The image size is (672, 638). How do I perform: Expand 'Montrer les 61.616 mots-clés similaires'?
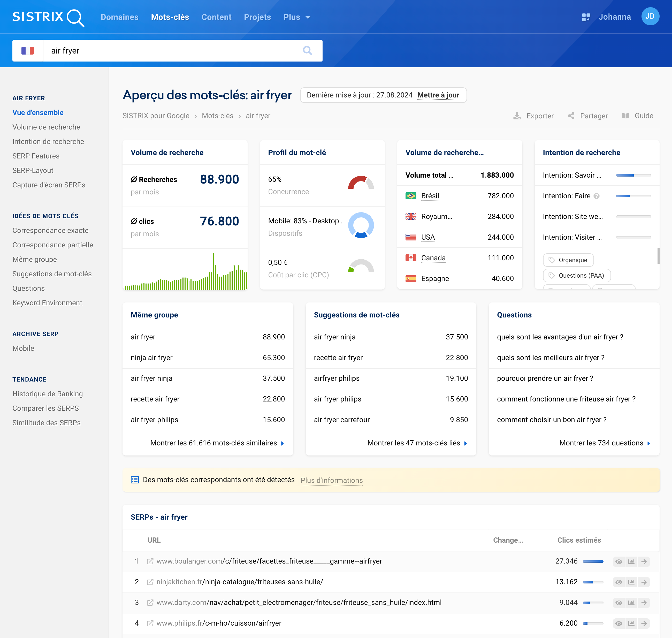coord(217,443)
